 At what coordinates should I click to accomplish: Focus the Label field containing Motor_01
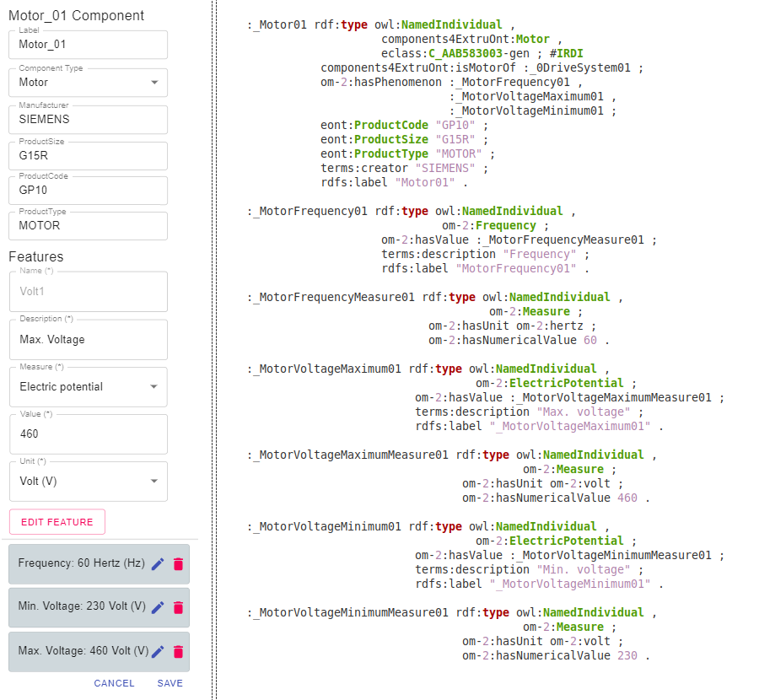point(88,45)
